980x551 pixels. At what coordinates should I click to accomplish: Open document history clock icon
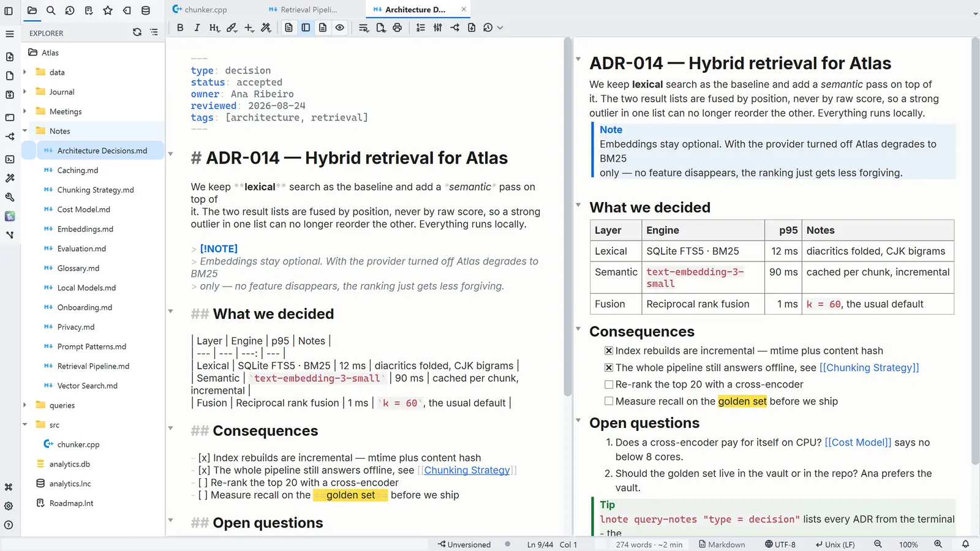click(488, 28)
